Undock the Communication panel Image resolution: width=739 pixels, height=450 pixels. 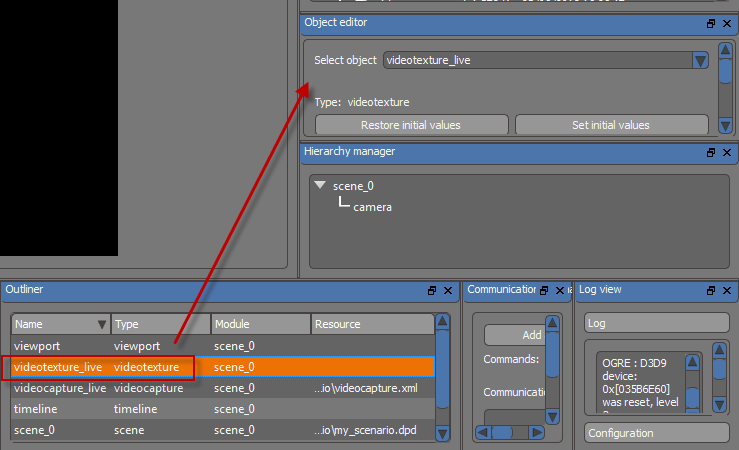(544, 291)
